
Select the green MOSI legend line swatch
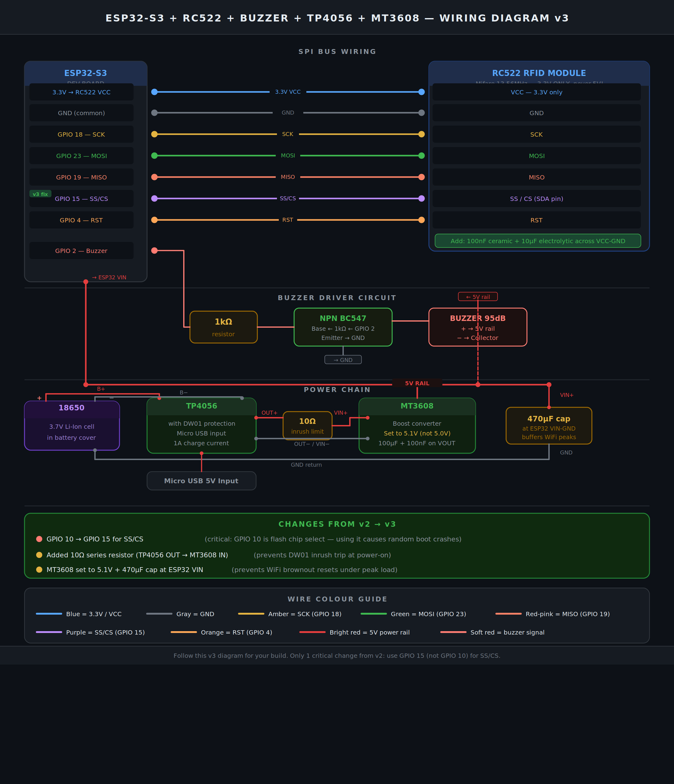pyautogui.click(x=374, y=614)
